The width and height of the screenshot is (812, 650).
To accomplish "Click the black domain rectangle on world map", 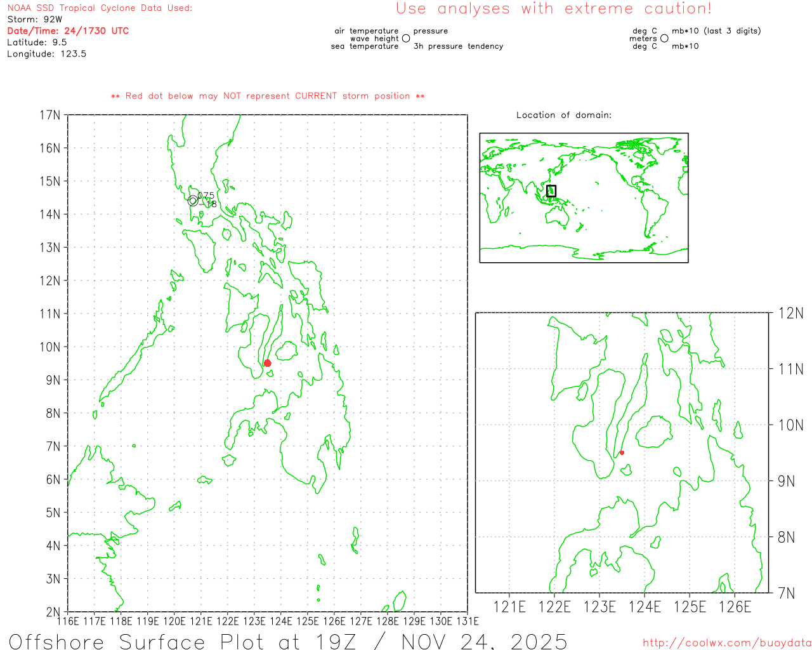I will (x=551, y=190).
